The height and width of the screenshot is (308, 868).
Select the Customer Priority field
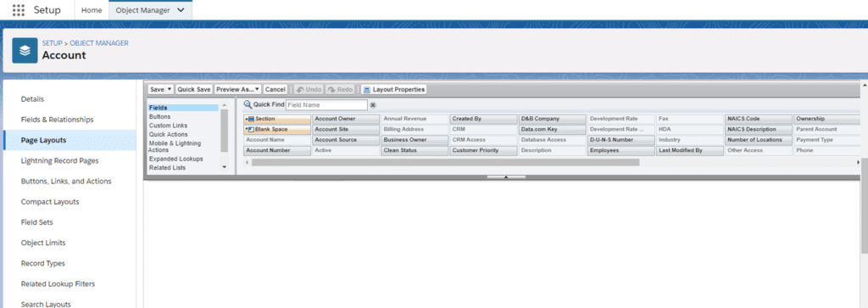pyautogui.click(x=483, y=150)
